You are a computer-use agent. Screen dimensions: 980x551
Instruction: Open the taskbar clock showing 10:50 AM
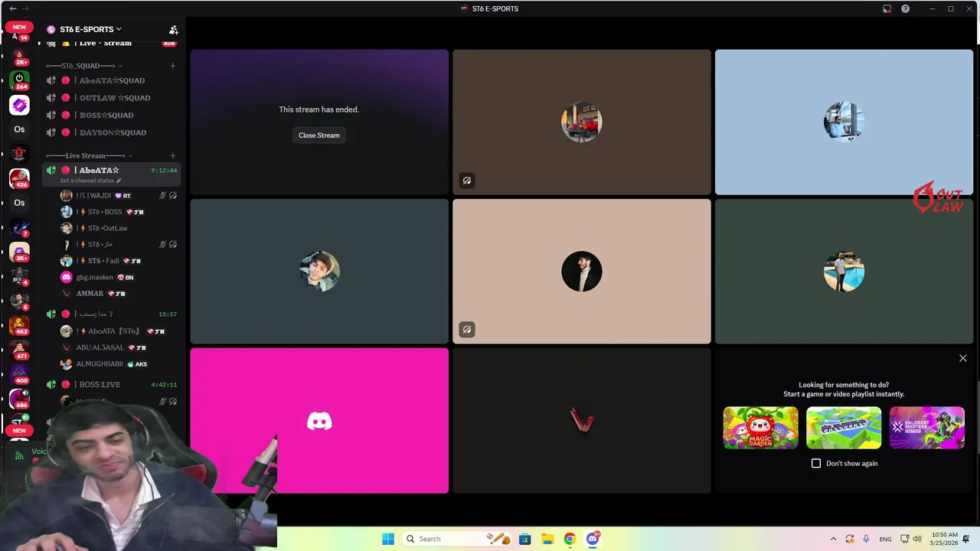945,539
